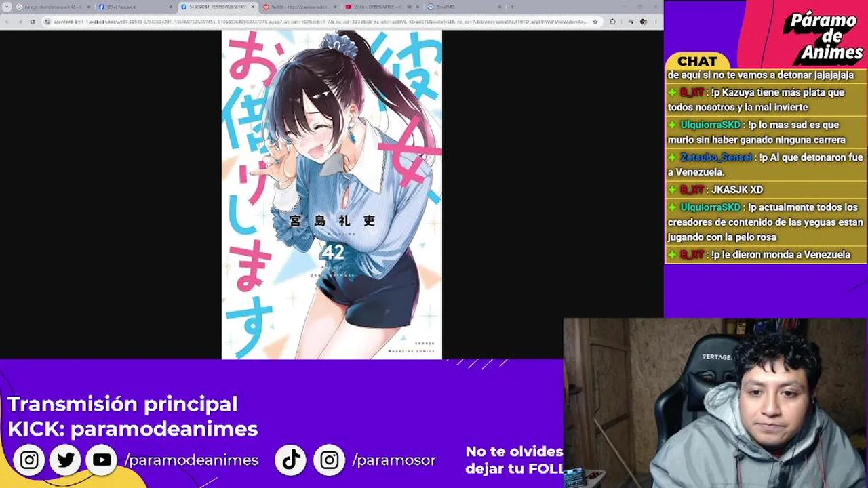Click the 'JKASJK XD' chat message
This screenshot has height=488, width=868.
pos(737,190)
